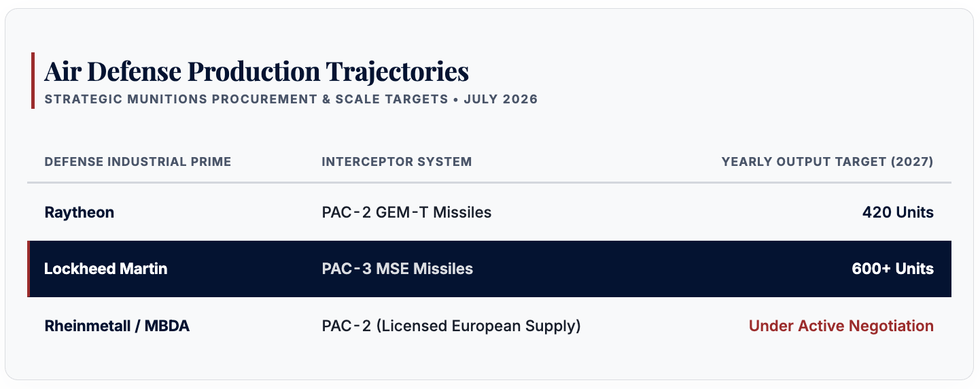
Task: Click the red Under Active Negotiation status
Action: 841,326
